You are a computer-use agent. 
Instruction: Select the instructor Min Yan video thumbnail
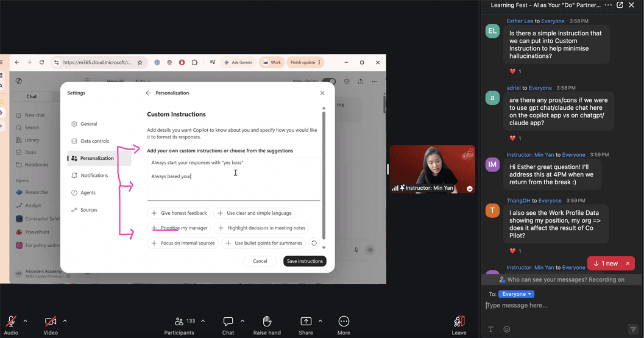[433, 169]
